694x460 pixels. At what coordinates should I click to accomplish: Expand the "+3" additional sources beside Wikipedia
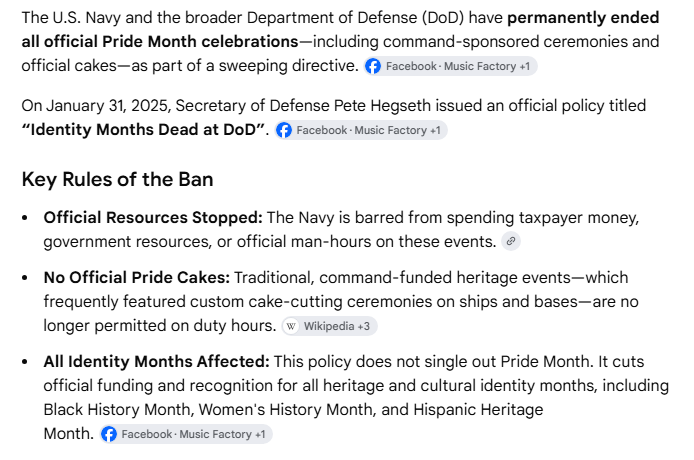click(x=363, y=326)
